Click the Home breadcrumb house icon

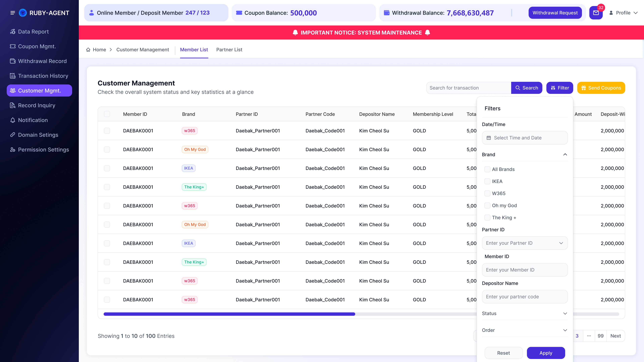click(88, 50)
